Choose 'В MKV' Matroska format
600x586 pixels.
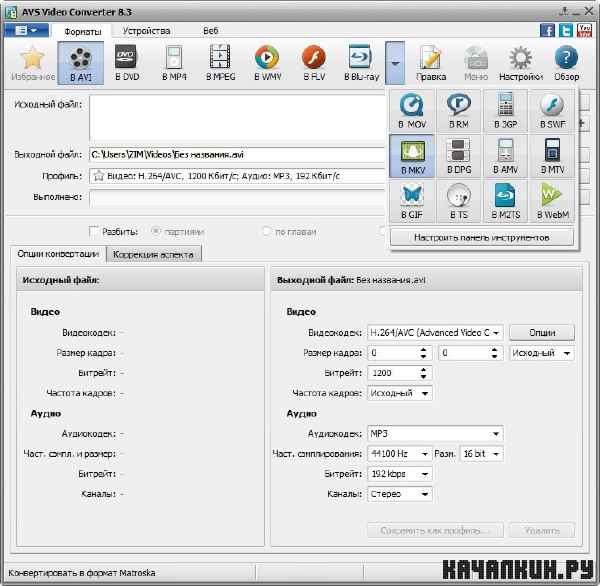click(x=412, y=156)
